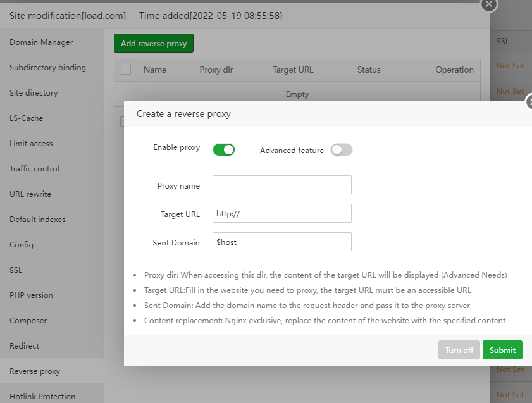Open the Domain Manager tab

[x=41, y=42]
